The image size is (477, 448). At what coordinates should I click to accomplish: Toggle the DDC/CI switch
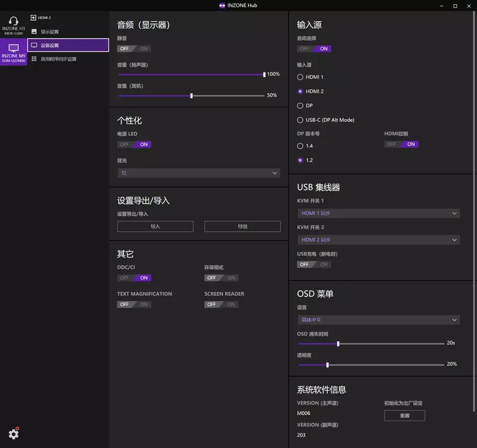134,277
